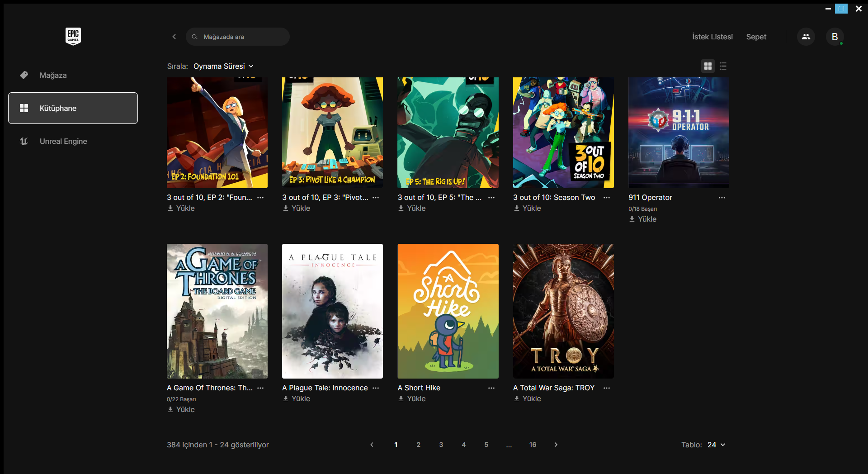Select Kütüphane in the sidebar
This screenshot has height=474, width=868.
point(73,108)
